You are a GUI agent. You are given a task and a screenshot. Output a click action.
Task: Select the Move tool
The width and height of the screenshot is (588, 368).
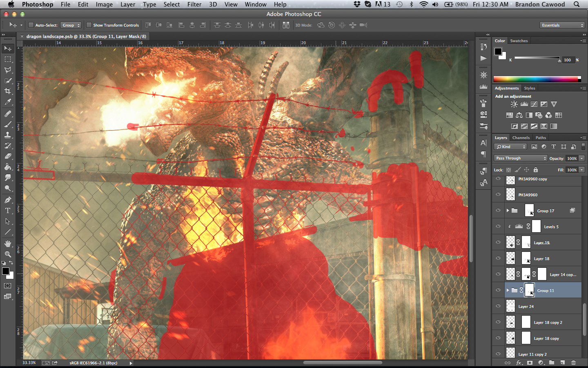(8, 49)
